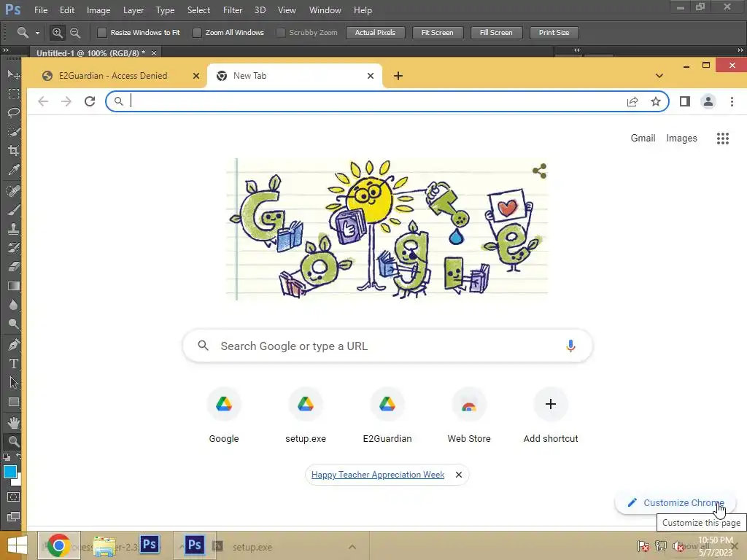
Task: Select the Dodge tool
Action: coord(13,324)
